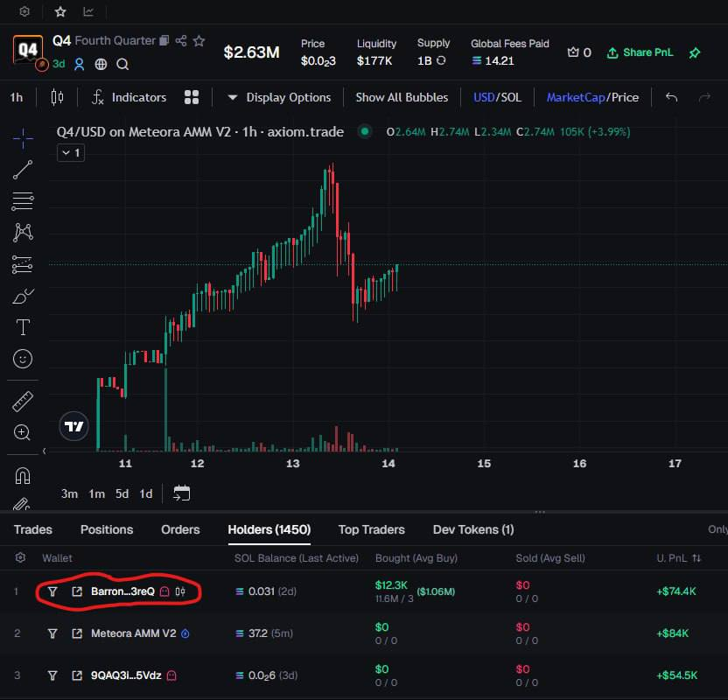Click 9QAQ3i...5Vdz wallet name
The height and width of the screenshot is (700, 728).
[126, 675]
